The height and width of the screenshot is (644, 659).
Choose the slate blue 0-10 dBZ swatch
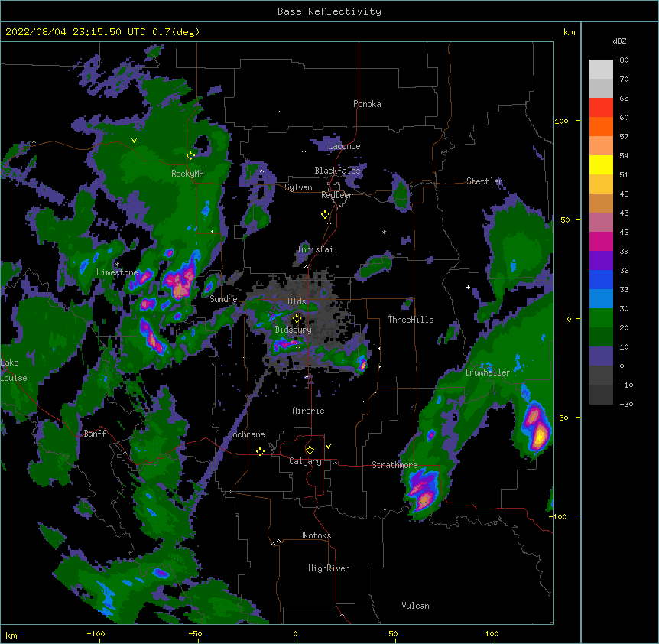click(601, 356)
